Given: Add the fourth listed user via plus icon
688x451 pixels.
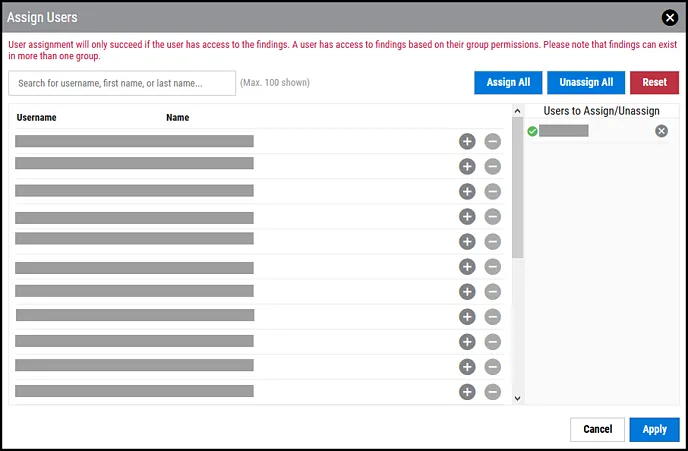Looking at the screenshot, I should 467,216.
